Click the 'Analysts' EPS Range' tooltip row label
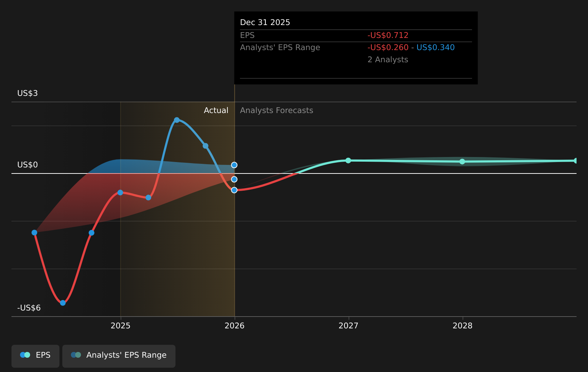This screenshot has height=372, width=588. tap(280, 47)
